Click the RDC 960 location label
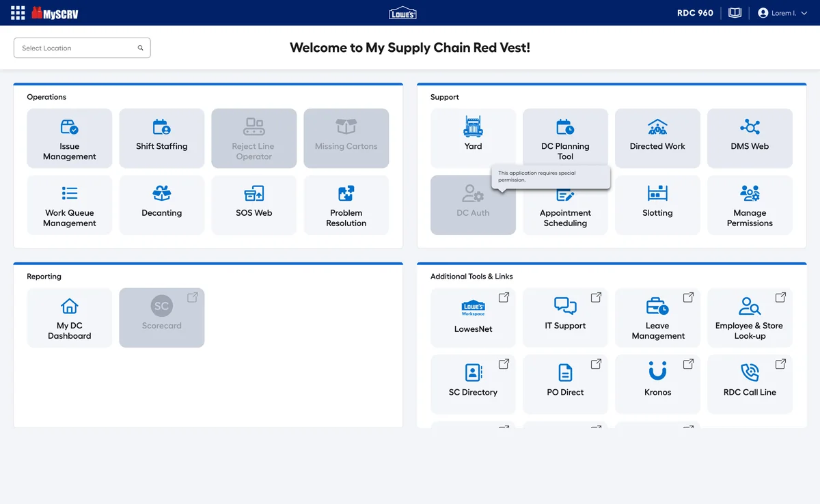 click(x=695, y=13)
